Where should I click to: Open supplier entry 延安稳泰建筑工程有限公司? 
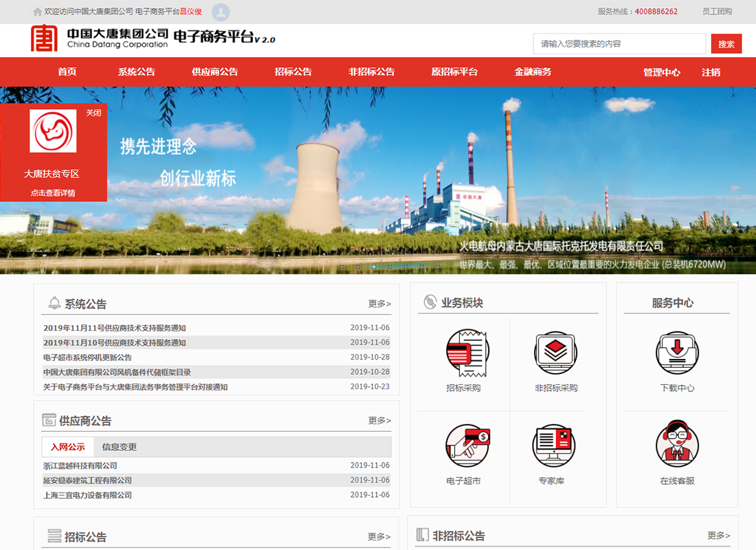tap(87, 481)
